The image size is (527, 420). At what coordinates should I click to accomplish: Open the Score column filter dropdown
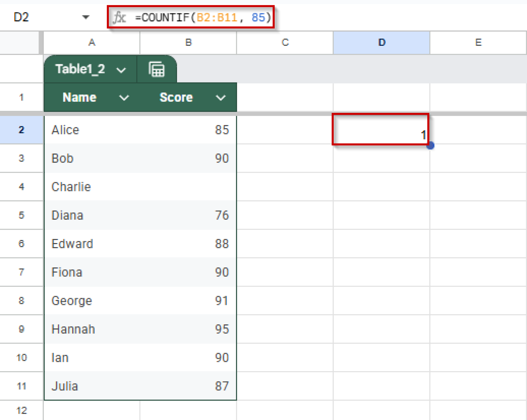[x=221, y=97]
